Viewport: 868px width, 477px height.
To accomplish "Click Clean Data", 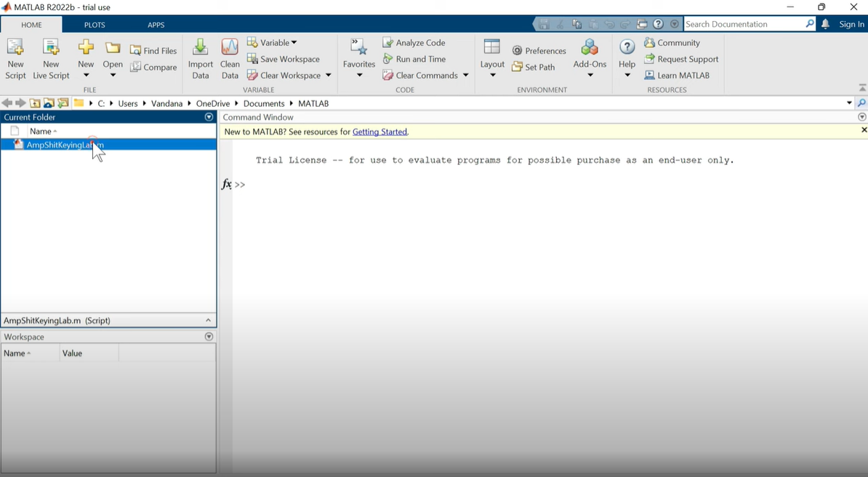I will 230,59.
